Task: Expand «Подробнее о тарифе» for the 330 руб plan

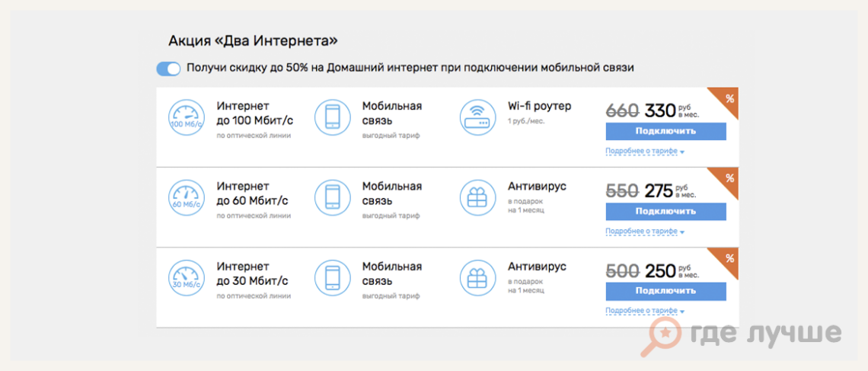Action: (x=644, y=151)
